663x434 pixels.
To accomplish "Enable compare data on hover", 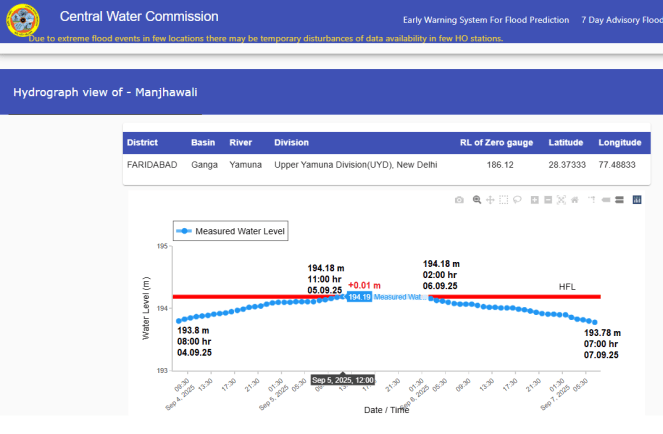I will click(x=619, y=200).
